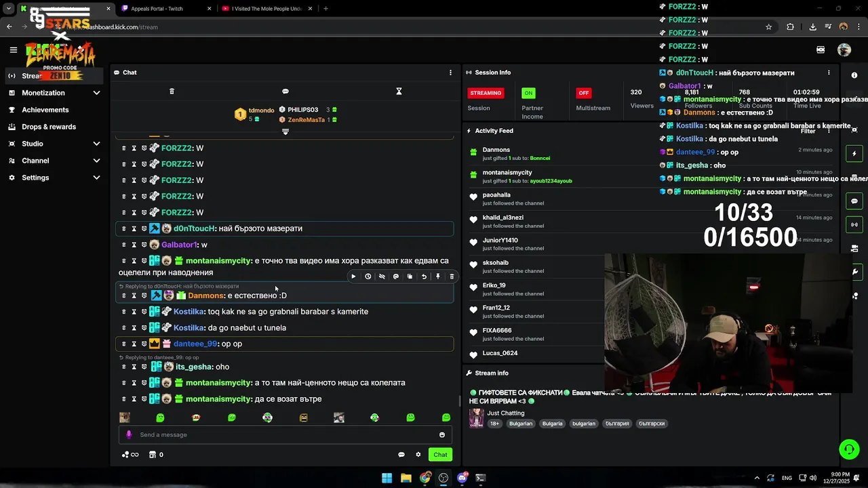Image resolution: width=868 pixels, height=488 pixels.
Task: Click the at-mention icon in message toolbar
Action: pyautogui.click(x=396, y=277)
